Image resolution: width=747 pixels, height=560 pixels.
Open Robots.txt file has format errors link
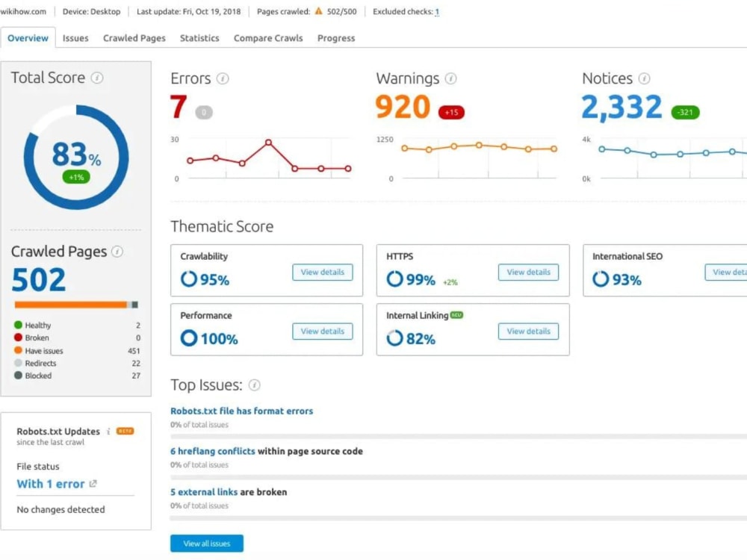241,411
